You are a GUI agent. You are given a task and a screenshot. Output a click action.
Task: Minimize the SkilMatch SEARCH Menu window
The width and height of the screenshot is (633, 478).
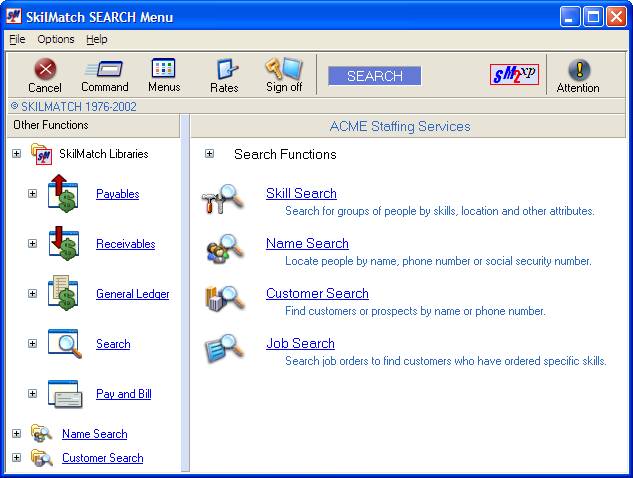tap(569, 17)
